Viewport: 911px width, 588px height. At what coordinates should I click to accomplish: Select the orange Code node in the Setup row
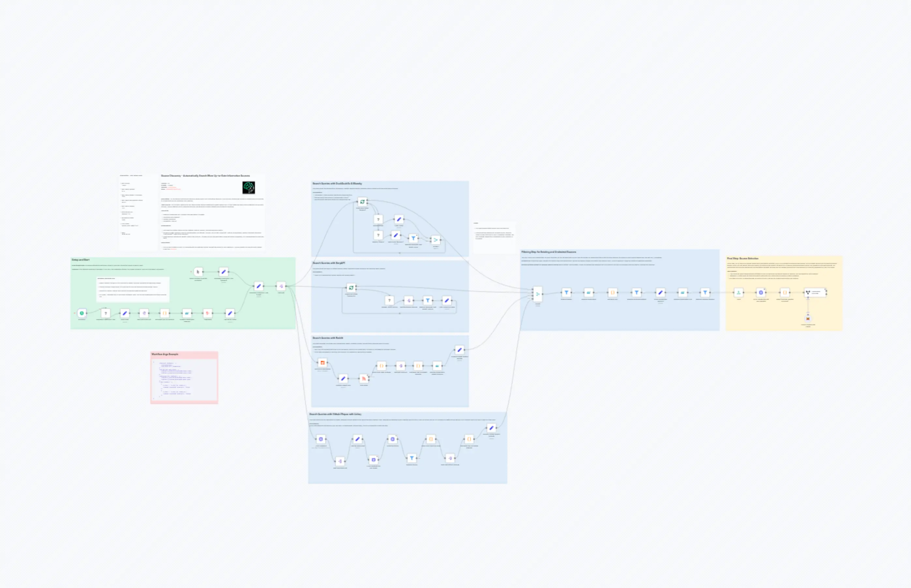(165, 313)
